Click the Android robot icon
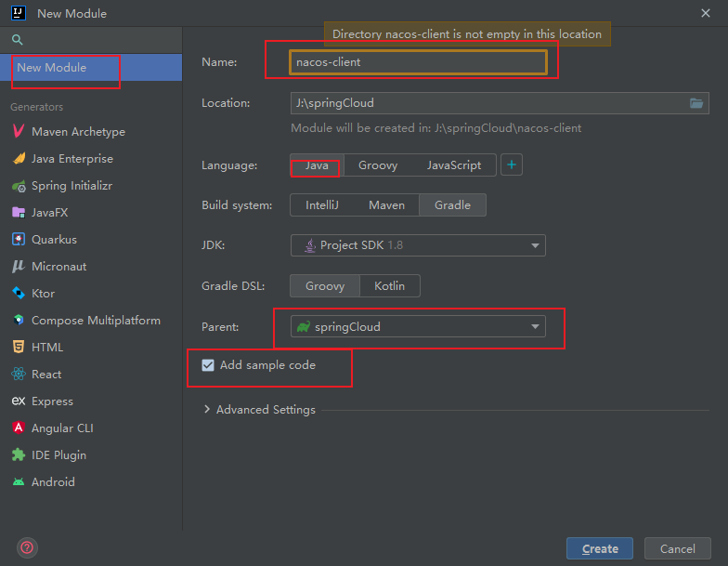This screenshot has height=566, width=728. coord(19,481)
